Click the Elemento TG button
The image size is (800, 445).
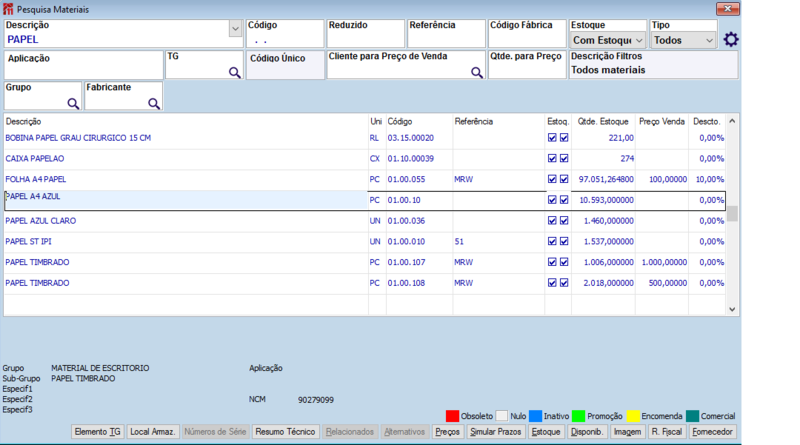(x=97, y=432)
